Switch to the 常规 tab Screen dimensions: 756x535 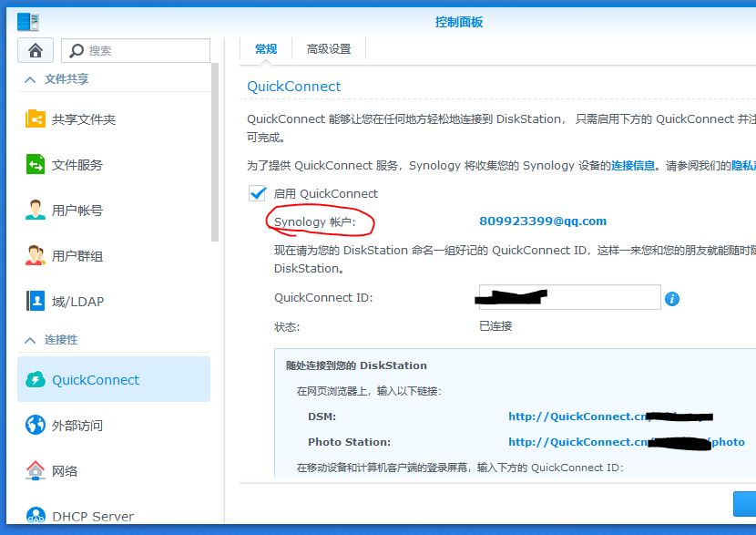[x=266, y=48]
